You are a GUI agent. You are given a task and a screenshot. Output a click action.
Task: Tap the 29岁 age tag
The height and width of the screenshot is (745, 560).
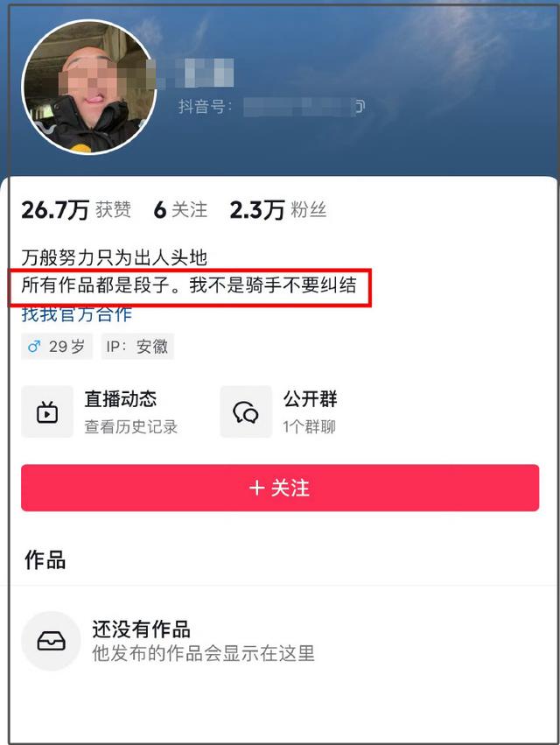pos(57,347)
